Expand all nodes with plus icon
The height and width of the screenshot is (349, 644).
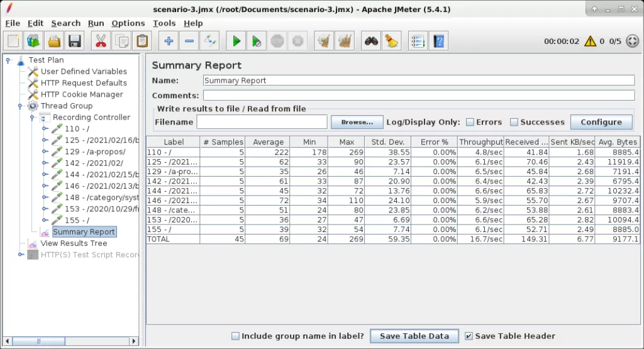pyautogui.click(x=169, y=41)
